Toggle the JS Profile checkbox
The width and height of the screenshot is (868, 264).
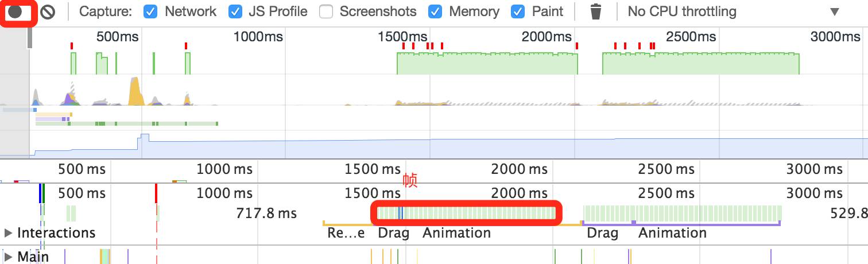(235, 11)
